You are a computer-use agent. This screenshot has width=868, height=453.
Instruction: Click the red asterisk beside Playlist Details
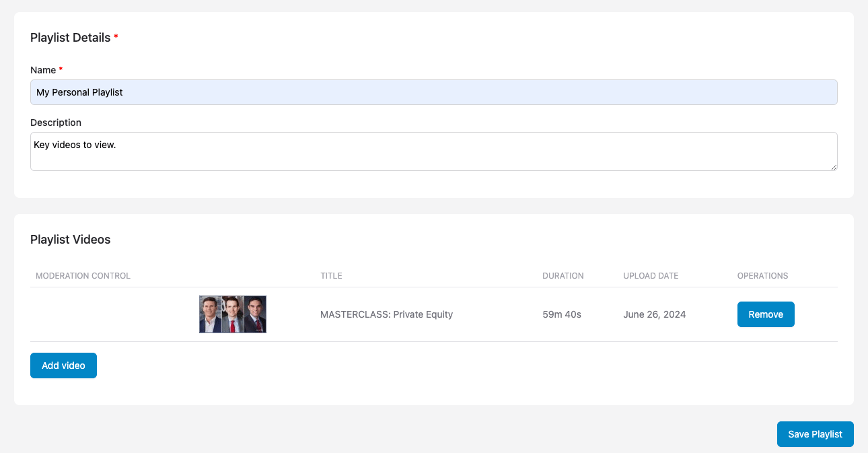[116, 37]
